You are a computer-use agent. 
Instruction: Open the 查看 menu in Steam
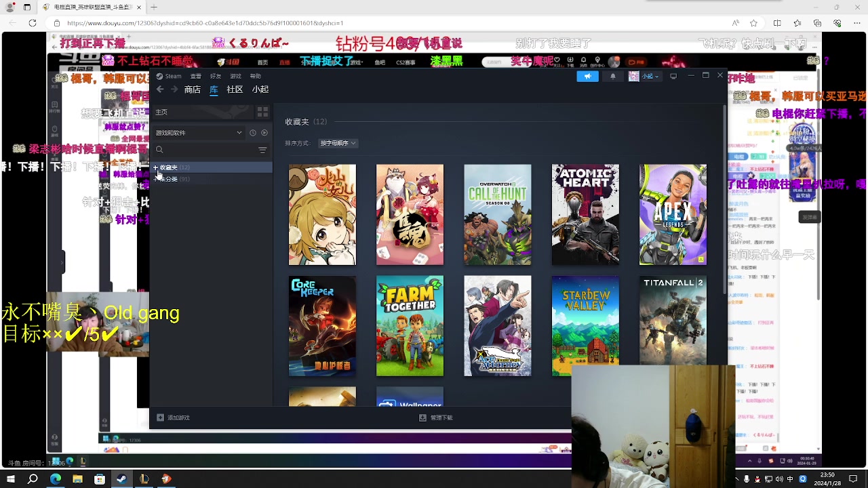pos(196,76)
